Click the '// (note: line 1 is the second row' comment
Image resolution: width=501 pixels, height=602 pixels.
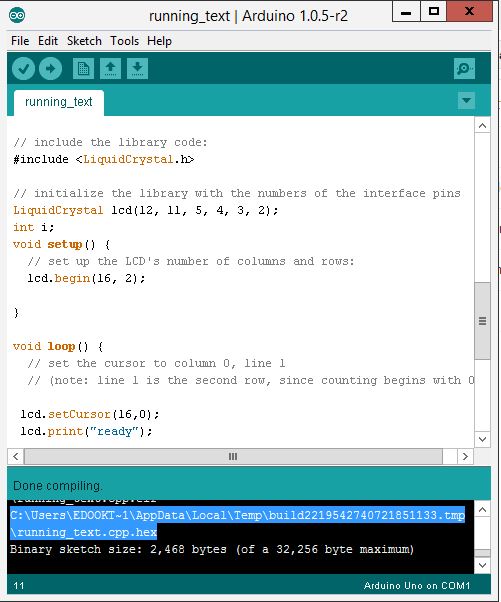(251, 380)
